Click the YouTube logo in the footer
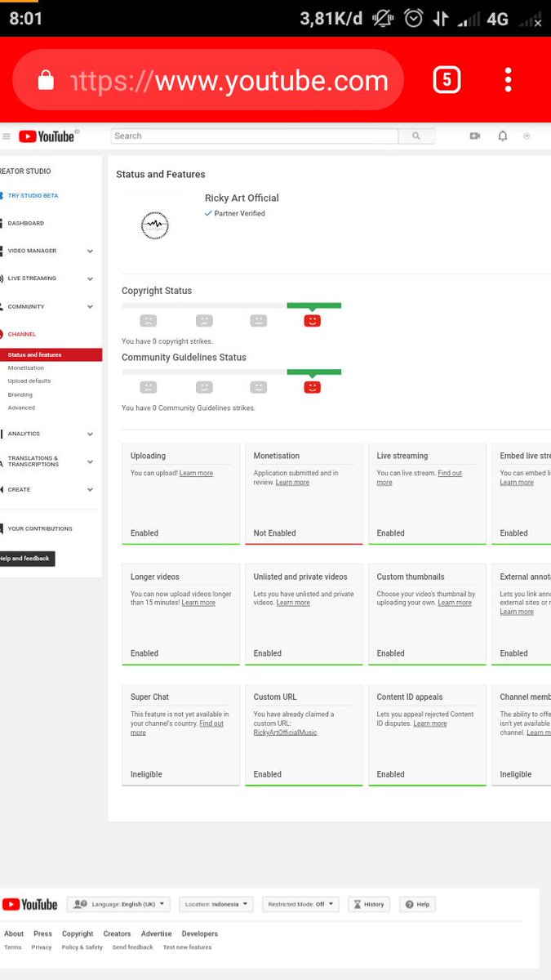Screen dimensions: 551x980 click(30, 904)
